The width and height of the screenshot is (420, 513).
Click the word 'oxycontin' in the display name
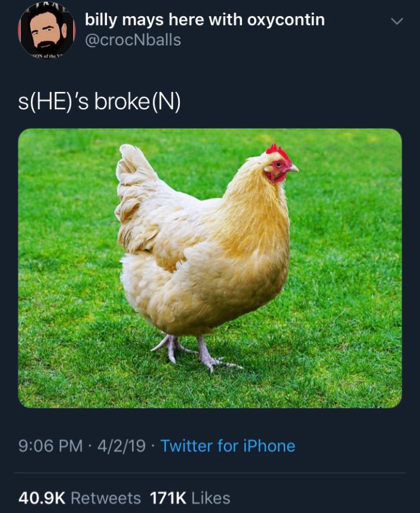pyautogui.click(x=286, y=20)
